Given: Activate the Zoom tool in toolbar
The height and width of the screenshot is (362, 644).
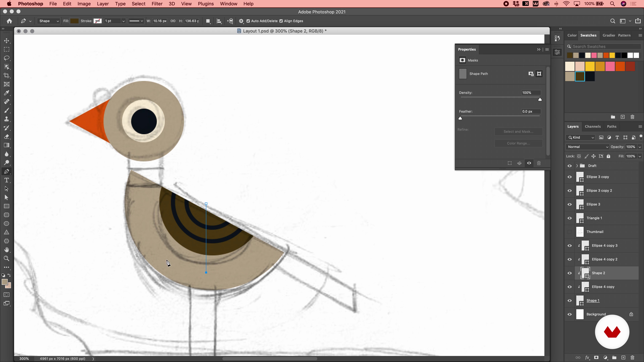Looking at the screenshot, I should pos(7,259).
